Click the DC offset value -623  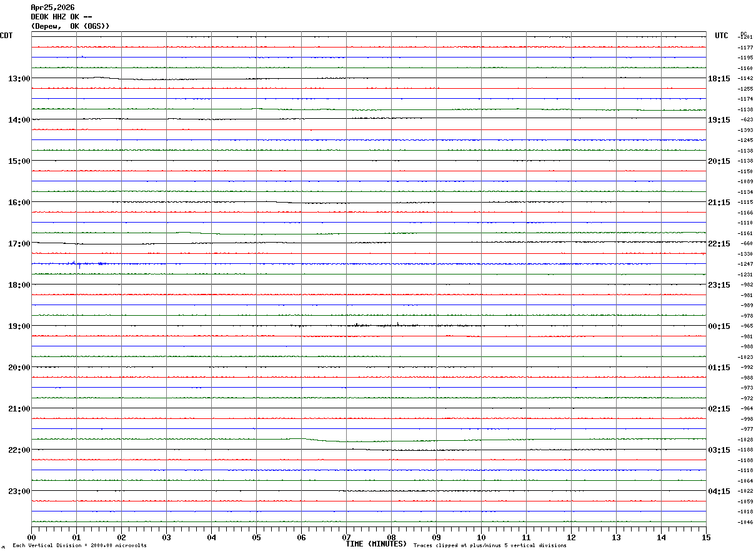pyautogui.click(x=746, y=120)
